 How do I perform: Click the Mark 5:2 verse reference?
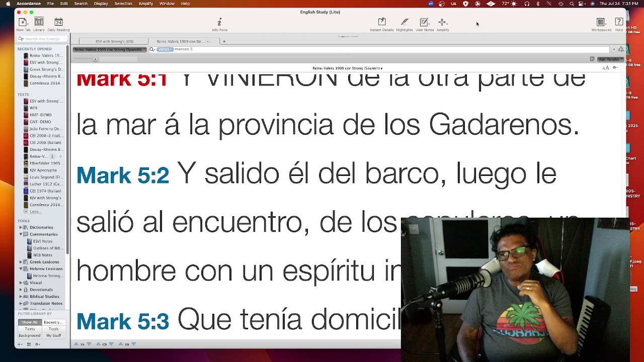tap(123, 175)
